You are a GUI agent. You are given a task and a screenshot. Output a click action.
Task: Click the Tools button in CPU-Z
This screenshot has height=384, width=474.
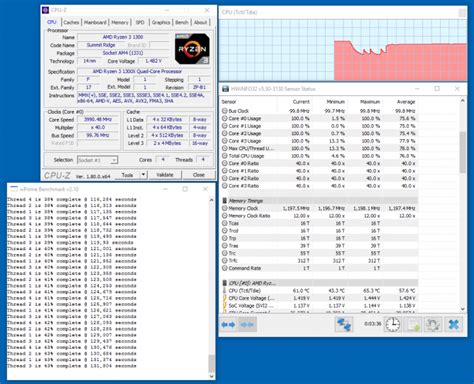point(127,175)
